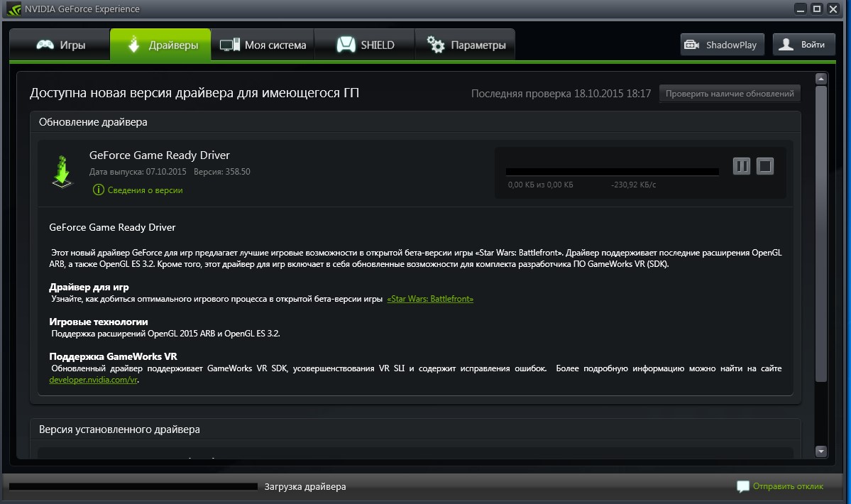This screenshot has height=504, width=851.
Task: Click the Загрузка драйвера bottom progress bar
Action: click(x=133, y=487)
